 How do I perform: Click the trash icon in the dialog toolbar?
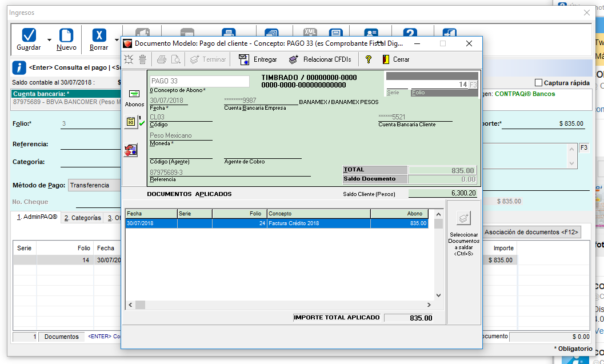pos(142,59)
